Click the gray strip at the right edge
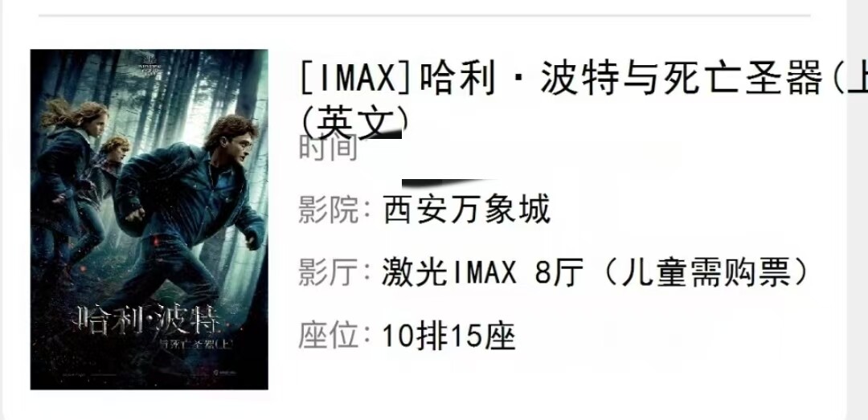 coord(857,210)
